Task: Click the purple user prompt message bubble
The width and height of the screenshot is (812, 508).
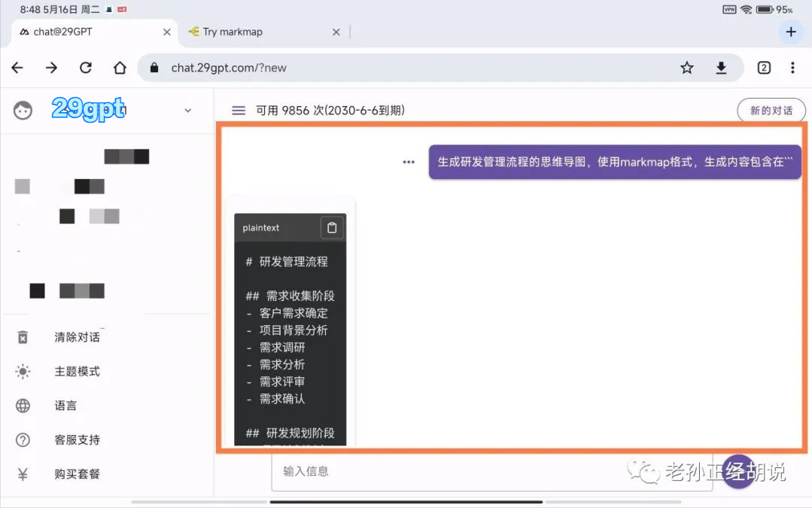Action: coord(615,162)
